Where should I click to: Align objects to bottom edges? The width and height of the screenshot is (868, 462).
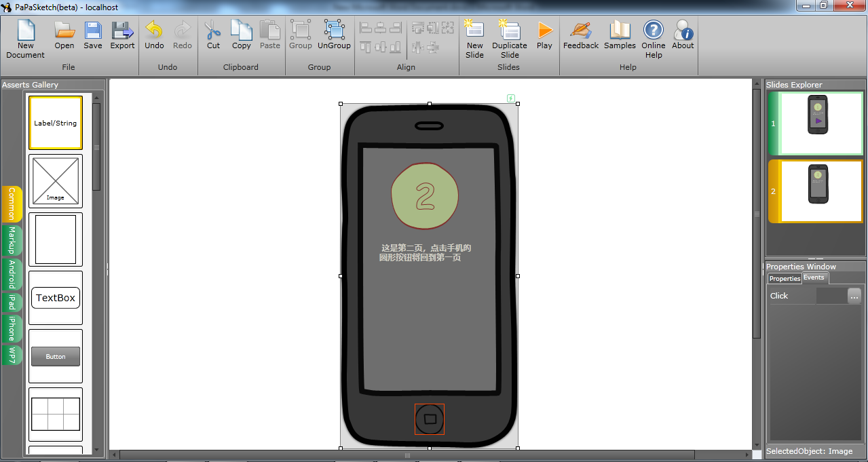coord(396,47)
